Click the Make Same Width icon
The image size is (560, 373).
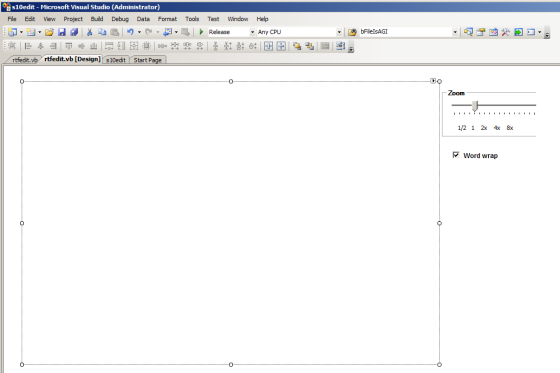[x=109, y=46]
